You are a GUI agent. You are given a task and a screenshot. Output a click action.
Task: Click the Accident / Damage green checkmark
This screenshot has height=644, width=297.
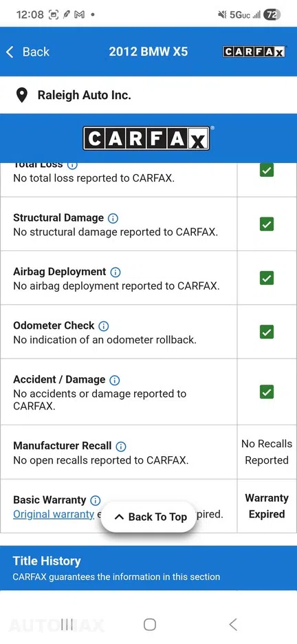point(267,391)
